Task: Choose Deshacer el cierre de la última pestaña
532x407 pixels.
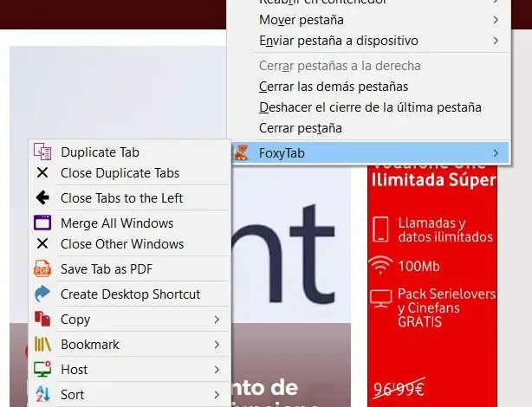Action: [x=370, y=107]
